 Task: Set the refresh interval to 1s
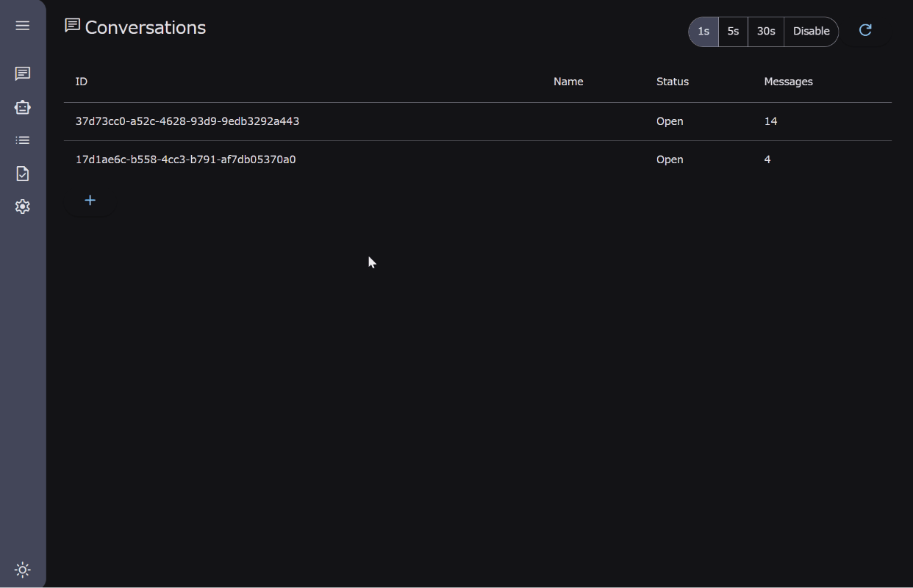[x=703, y=32]
